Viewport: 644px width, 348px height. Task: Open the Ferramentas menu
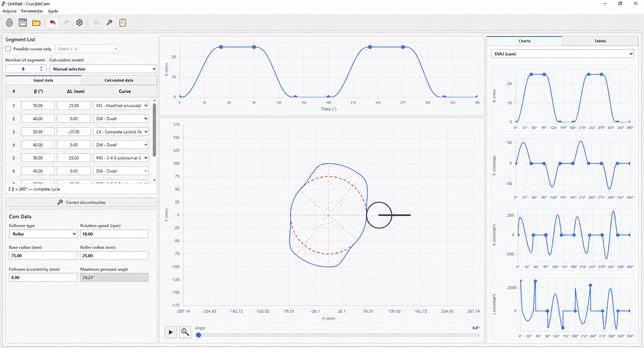click(32, 11)
